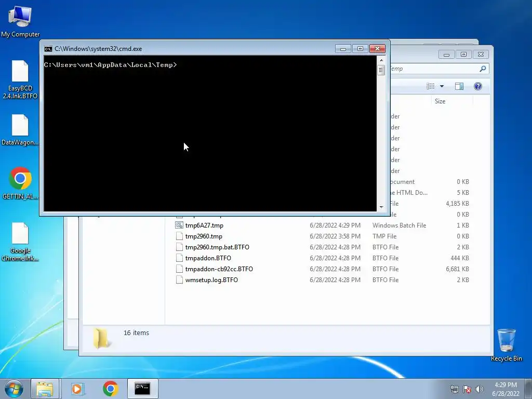Screen dimensions: 532x399
Task: Click the network tray icon
Action: click(x=454, y=389)
